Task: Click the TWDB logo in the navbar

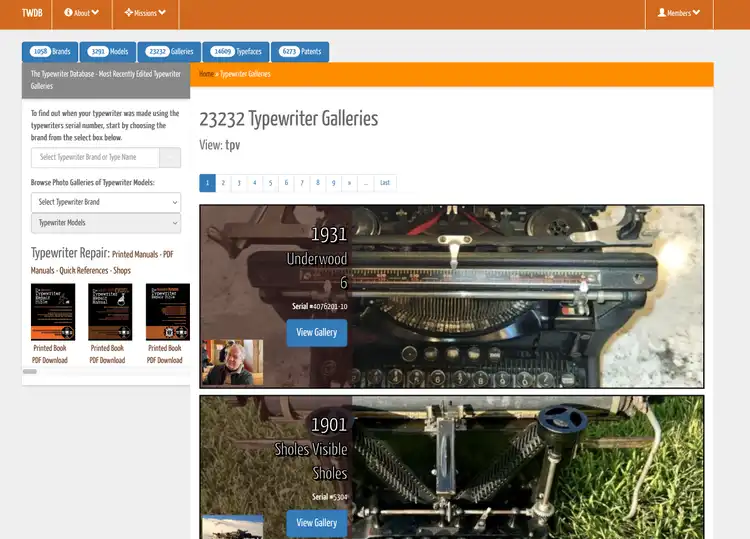Action: pos(32,13)
